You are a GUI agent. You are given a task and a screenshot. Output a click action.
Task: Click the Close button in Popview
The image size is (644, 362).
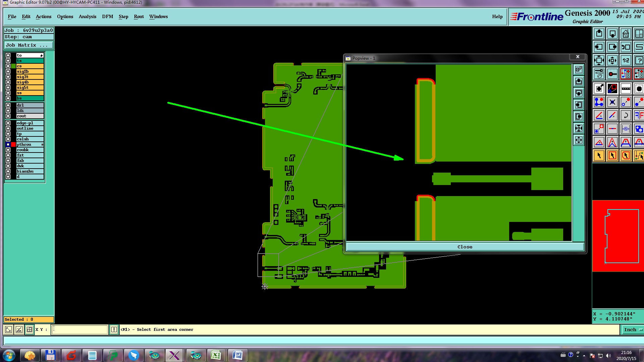pyautogui.click(x=465, y=247)
